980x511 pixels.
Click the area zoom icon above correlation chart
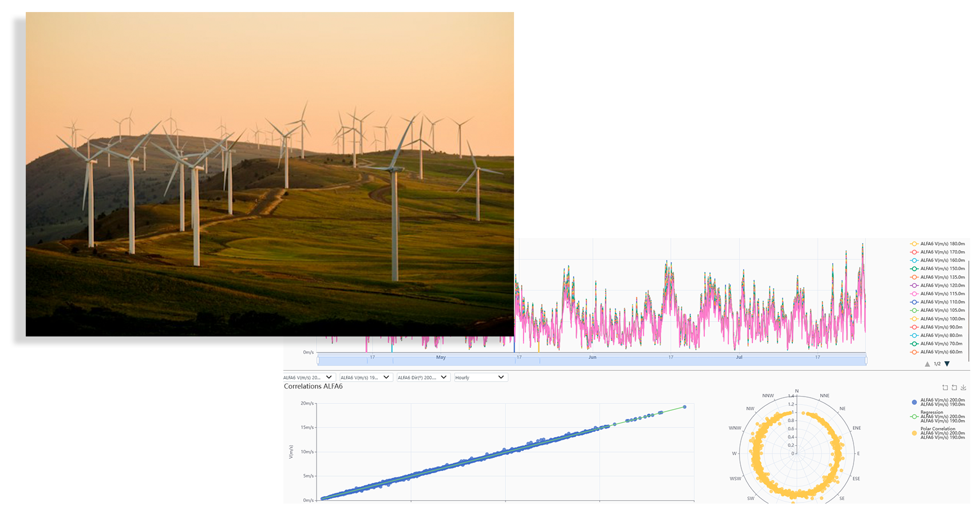coord(945,388)
